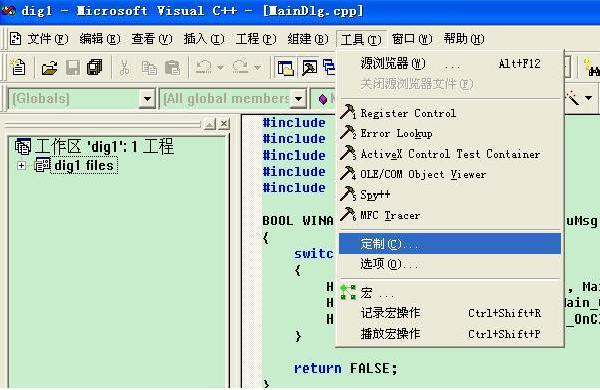Click the Find in Files binoculars icon
The height and width of the screenshot is (390, 600).
[x=592, y=68]
